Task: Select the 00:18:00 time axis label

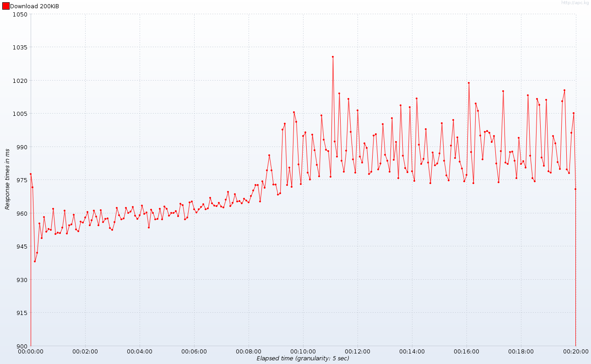Action: [521, 352]
